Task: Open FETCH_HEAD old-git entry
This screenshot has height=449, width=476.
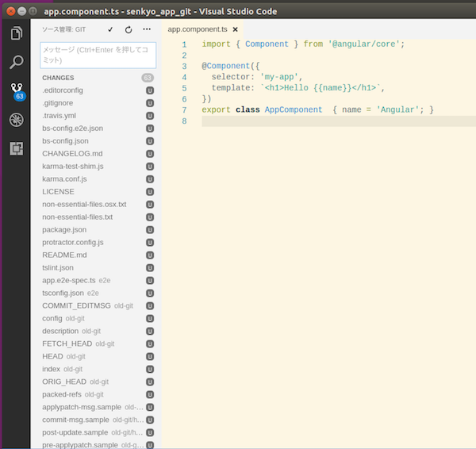Action: (x=97, y=343)
